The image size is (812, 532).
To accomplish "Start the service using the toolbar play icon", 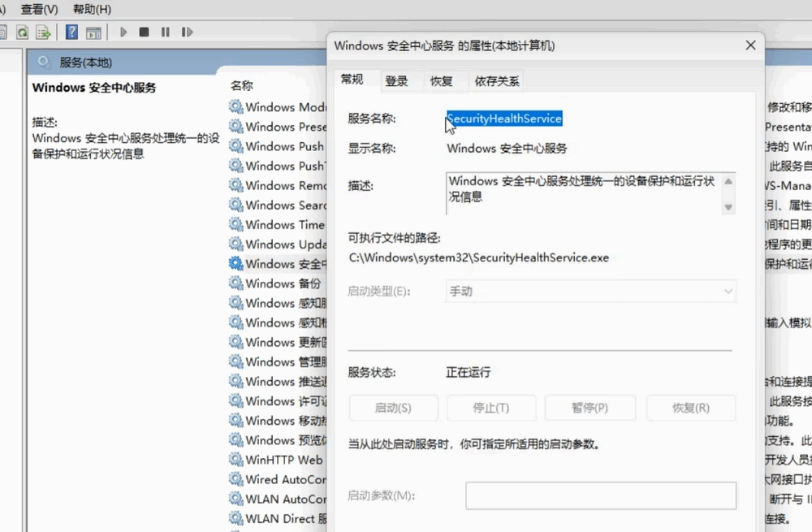I will (x=123, y=32).
